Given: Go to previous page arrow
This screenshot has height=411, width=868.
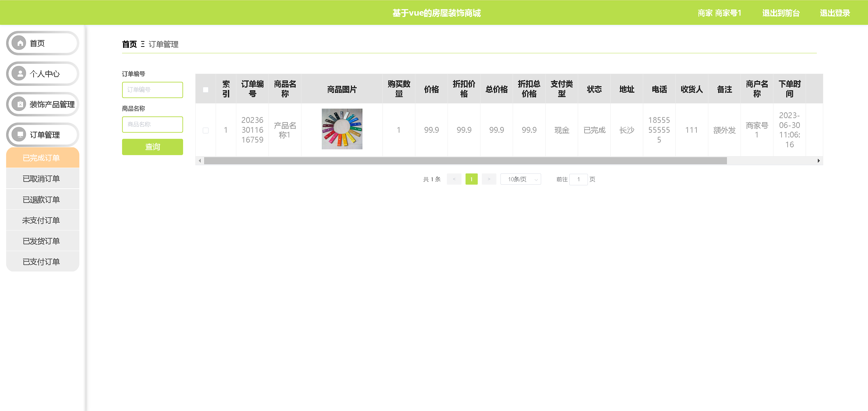Looking at the screenshot, I should pos(454,179).
